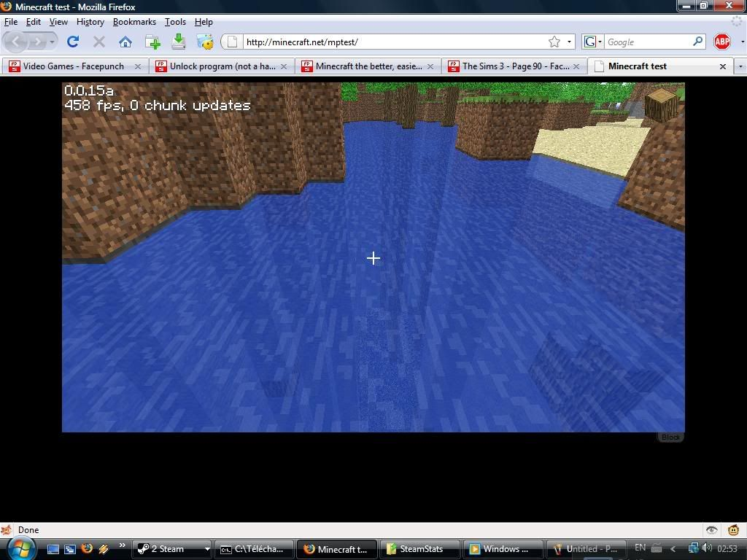Close the Video Games - Facepunch tab

[138, 66]
